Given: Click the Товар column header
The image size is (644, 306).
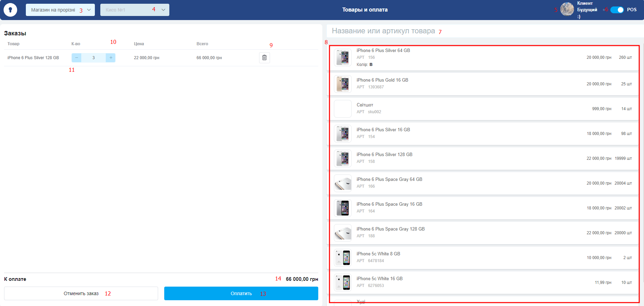Looking at the screenshot, I should click(14, 44).
